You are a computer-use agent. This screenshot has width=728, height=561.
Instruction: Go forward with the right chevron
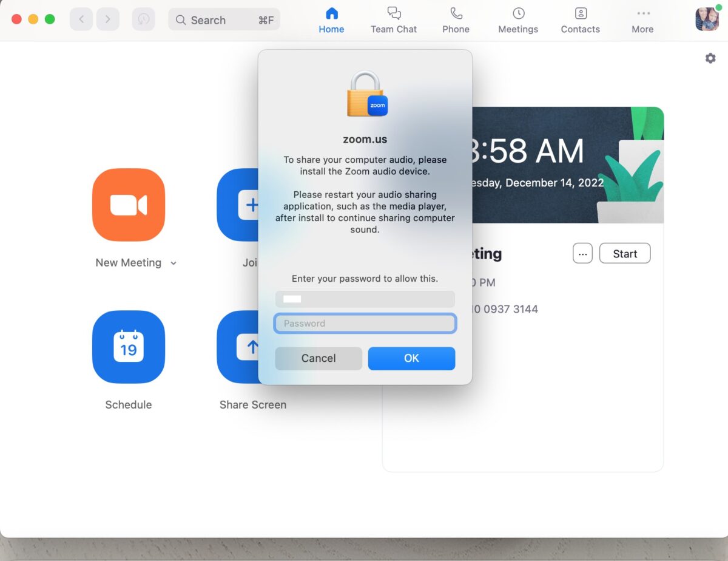[x=108, y=19]
